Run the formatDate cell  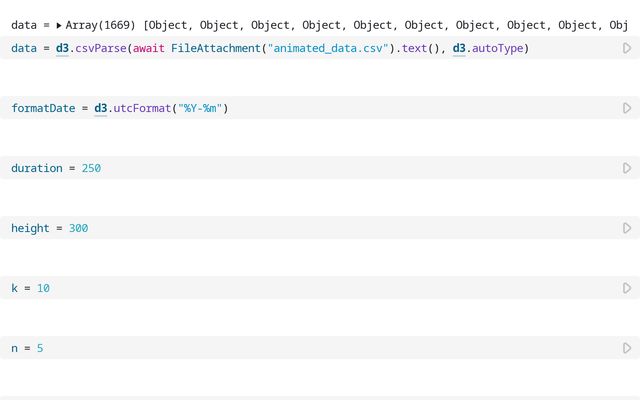coord(627,108)
